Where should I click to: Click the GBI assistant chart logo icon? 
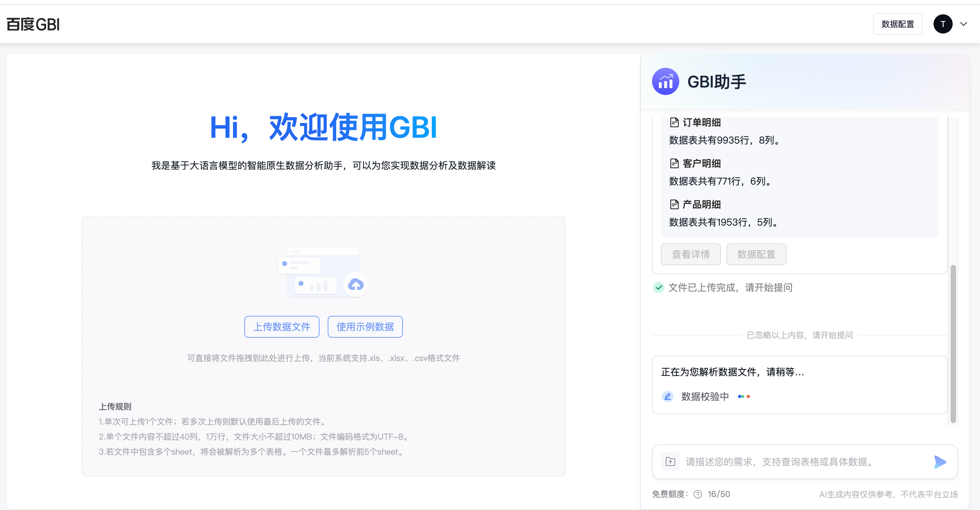pyautogui.click(x=665, y=81)
